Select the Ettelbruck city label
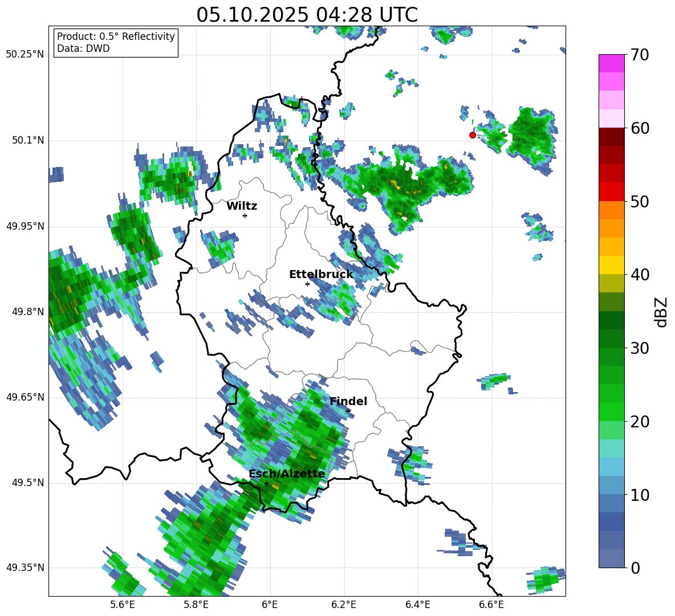 pos(321,275)
